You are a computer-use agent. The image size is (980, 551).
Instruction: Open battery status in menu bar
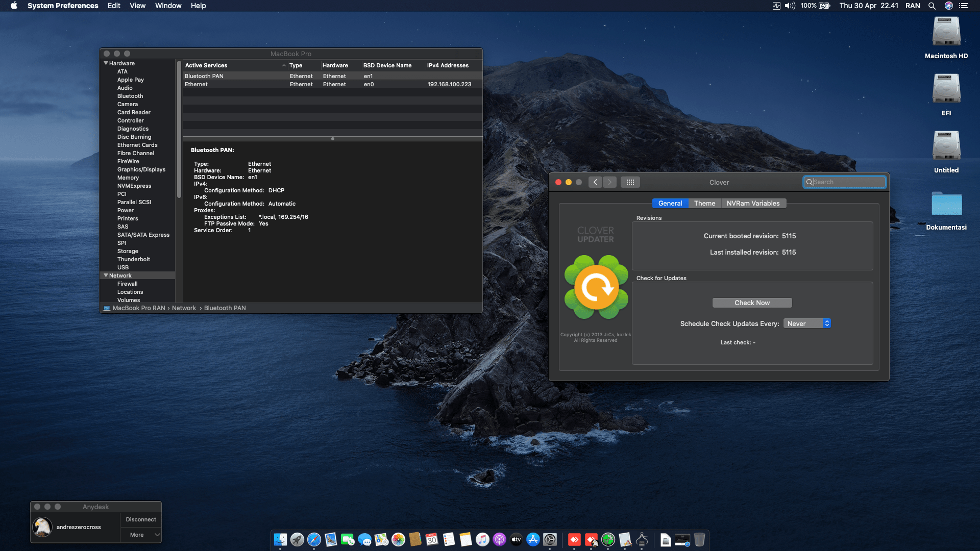coord(815,6)
